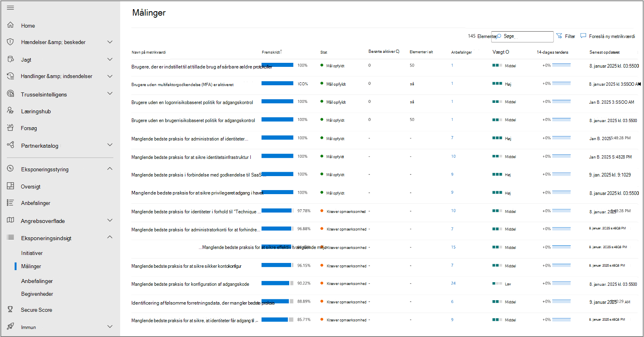Click the 96.88% progress value
Viewport: 644px width, 337px height.
304,229
